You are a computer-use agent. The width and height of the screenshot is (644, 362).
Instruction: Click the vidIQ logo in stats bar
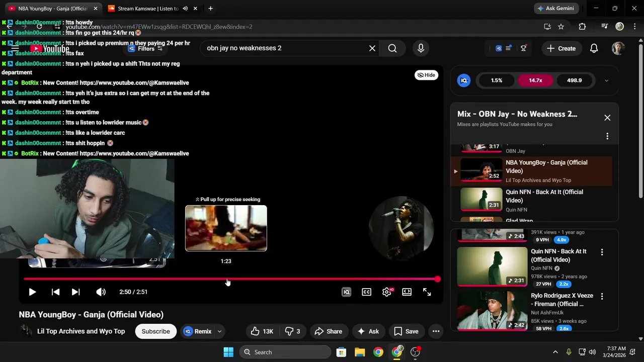[x=464, y=80]
